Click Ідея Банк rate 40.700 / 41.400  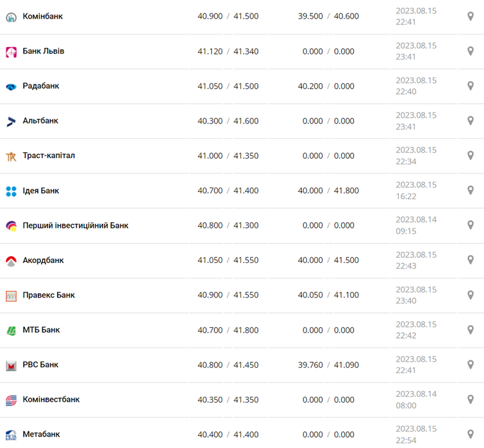[228, 191]
